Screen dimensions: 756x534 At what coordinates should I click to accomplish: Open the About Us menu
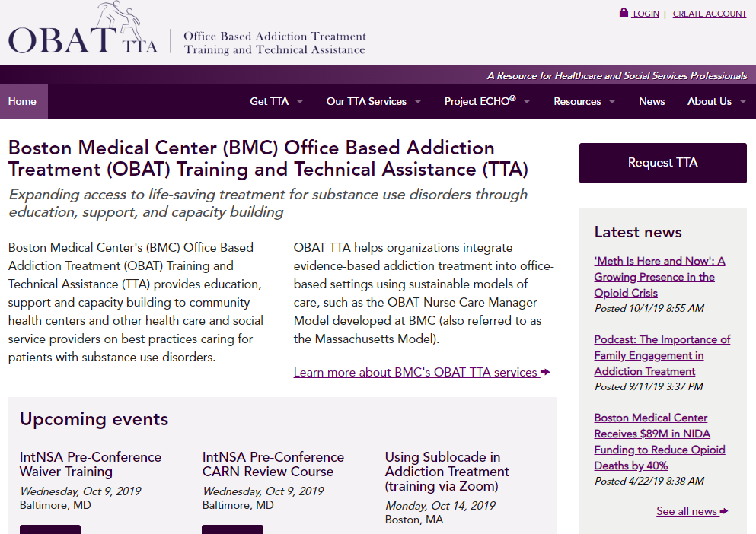710,102
